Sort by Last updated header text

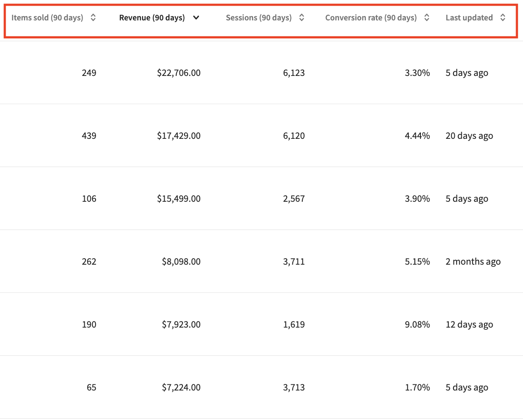pos(469,18)
